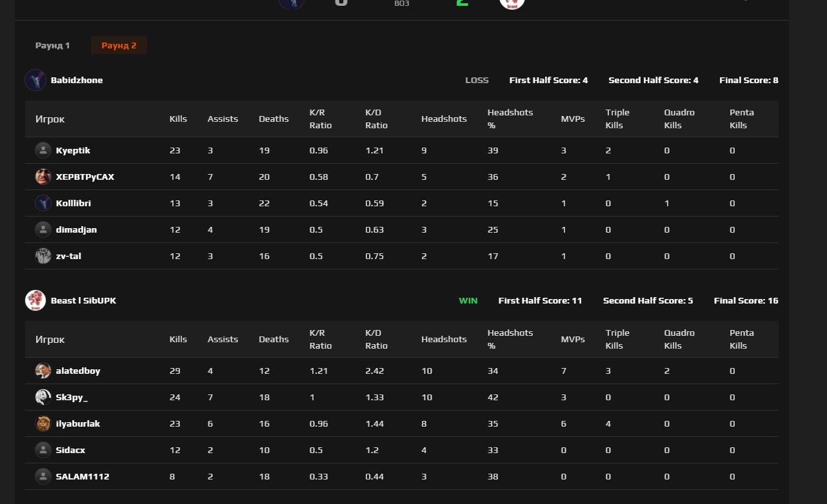Open the Beast l SibUPK team link

83,300
